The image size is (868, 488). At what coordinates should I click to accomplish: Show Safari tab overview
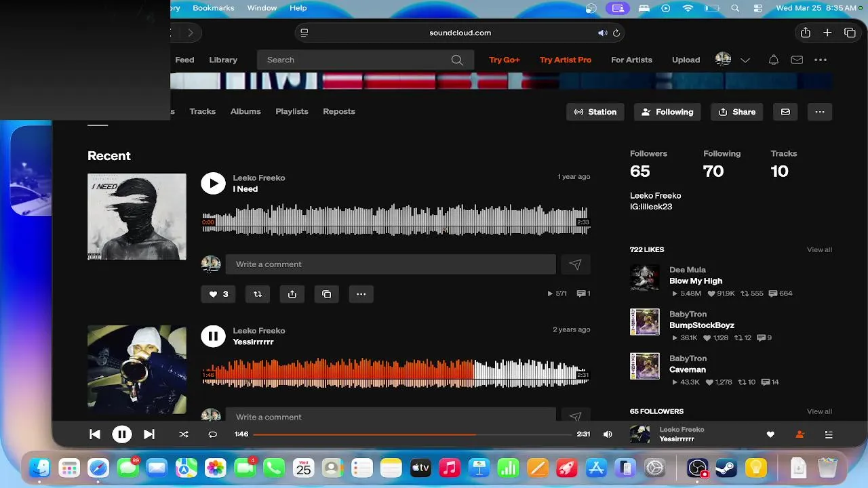850,33
